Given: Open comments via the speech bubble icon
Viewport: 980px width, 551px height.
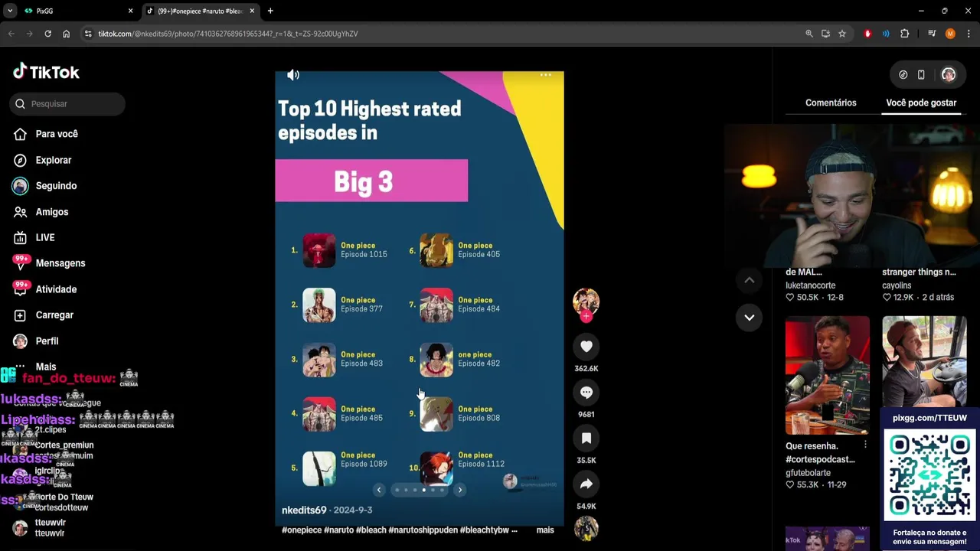Looking at the screenshot, I should click(586, 393).
